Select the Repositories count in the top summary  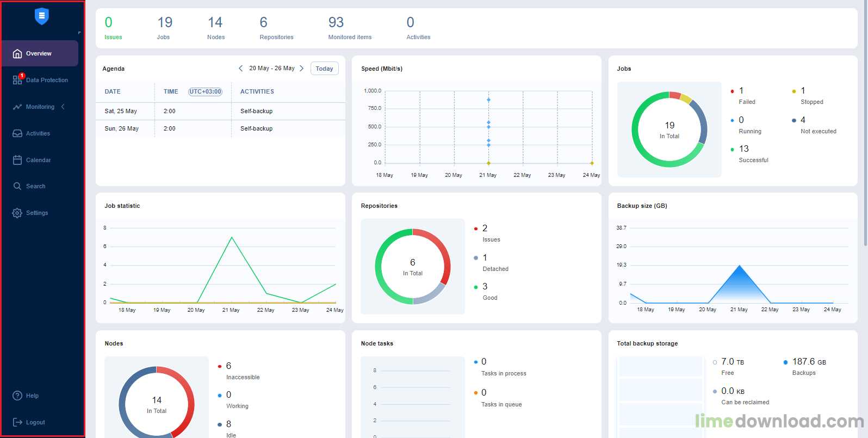(x=264, y=23)
